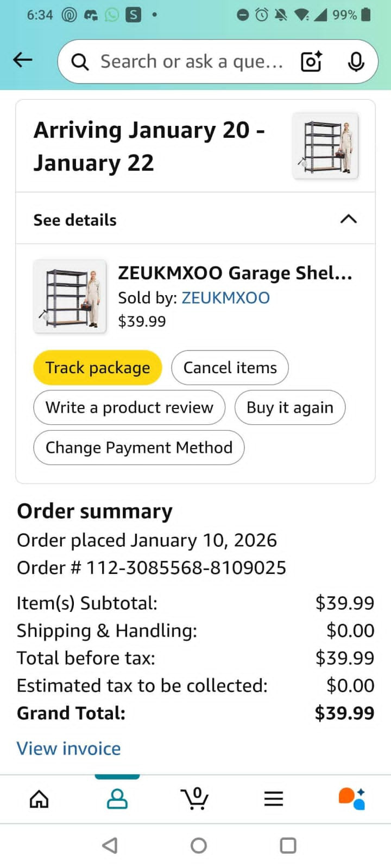Image resolution: width=391 pixels, height=868 pixels.
Task: Open the hamburger menu tab
Action: point(274,799)
